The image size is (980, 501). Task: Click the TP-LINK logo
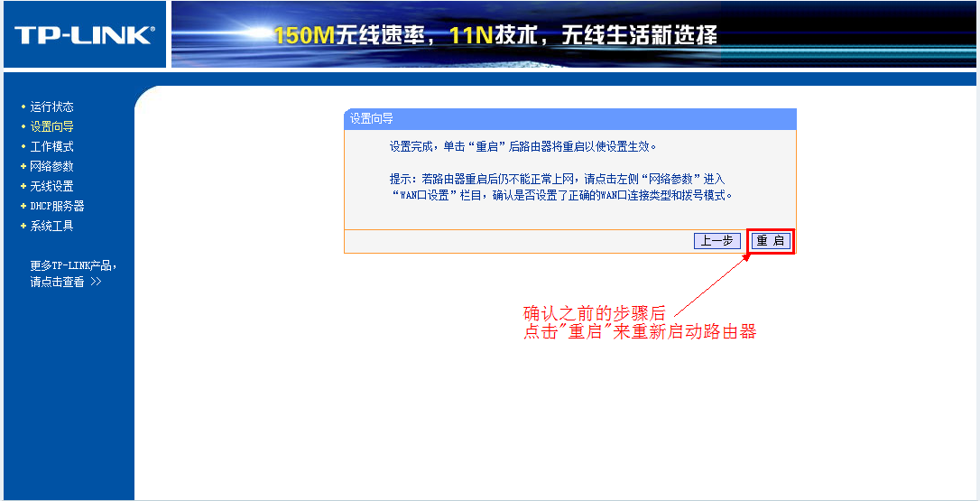[x=85, y=34]
